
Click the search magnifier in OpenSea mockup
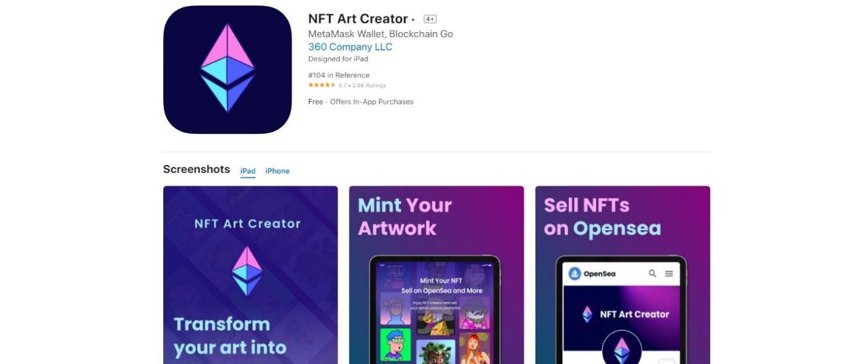pyautogui.click(x=652, y=273)
